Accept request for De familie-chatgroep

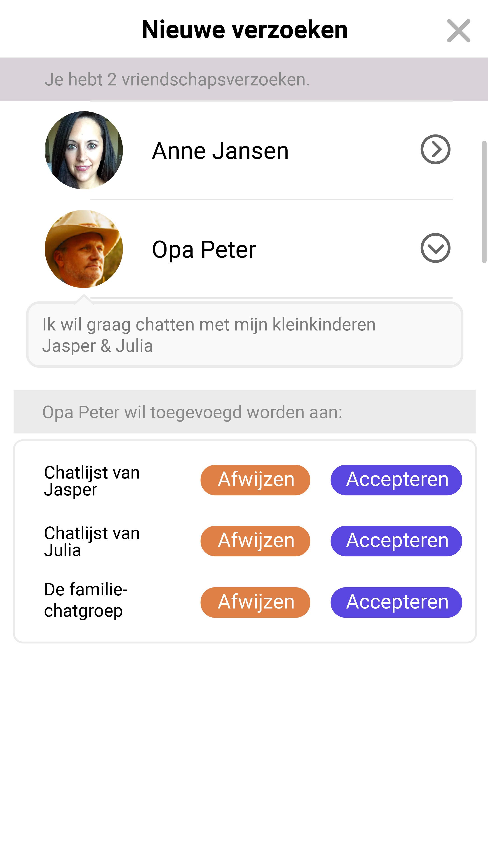[x=396, y=602]
